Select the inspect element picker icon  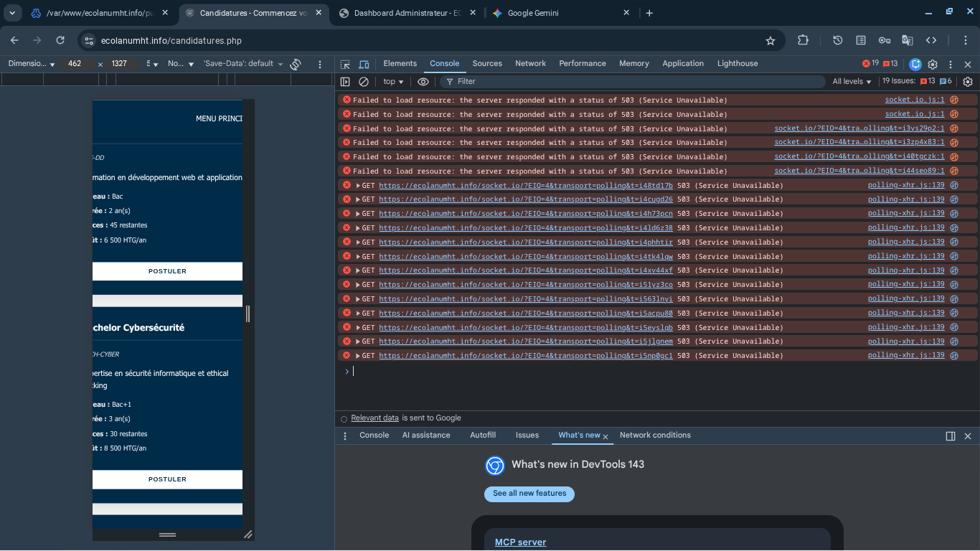[345, 64]
